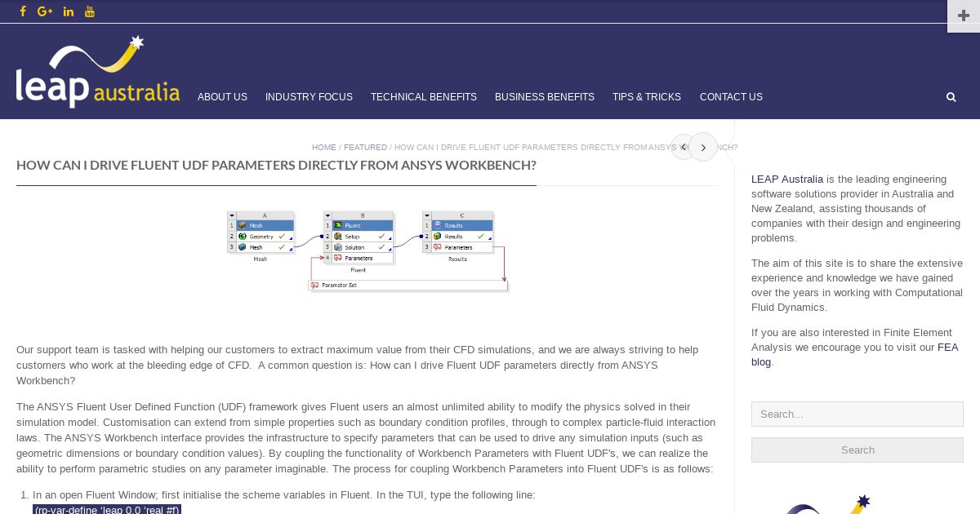The height and width of the screenshot is (514, 980).
Task: Go to previous post arrow
Action: (x=683, y=147)
